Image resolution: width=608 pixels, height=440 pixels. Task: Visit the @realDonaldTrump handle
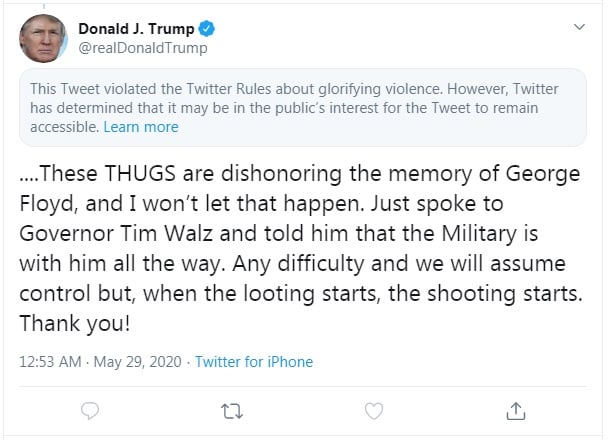click(143, 48)
